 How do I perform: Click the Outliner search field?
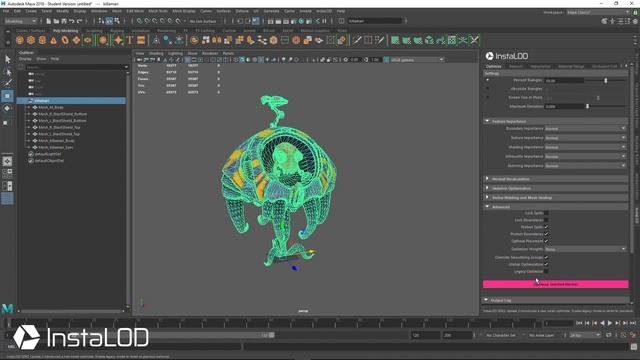click(x=74, y=67)
